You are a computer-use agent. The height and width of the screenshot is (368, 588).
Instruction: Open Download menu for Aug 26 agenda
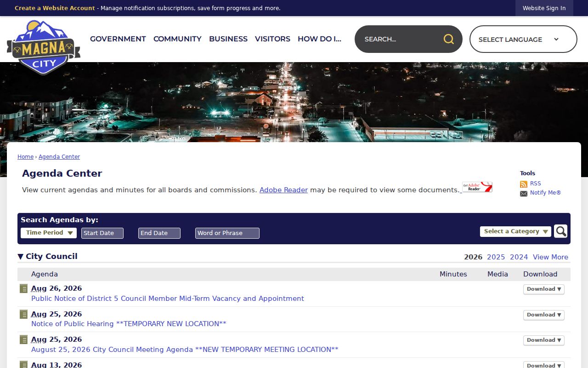(544, 289)
